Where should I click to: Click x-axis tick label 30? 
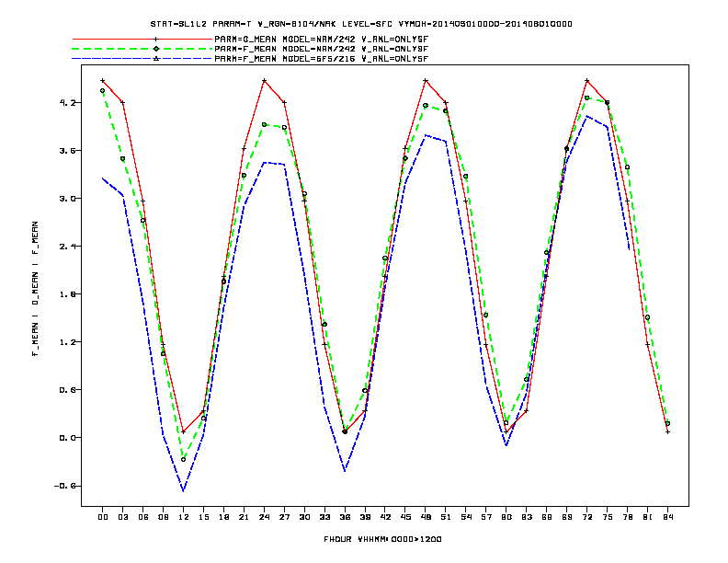[x=304, y=517]
